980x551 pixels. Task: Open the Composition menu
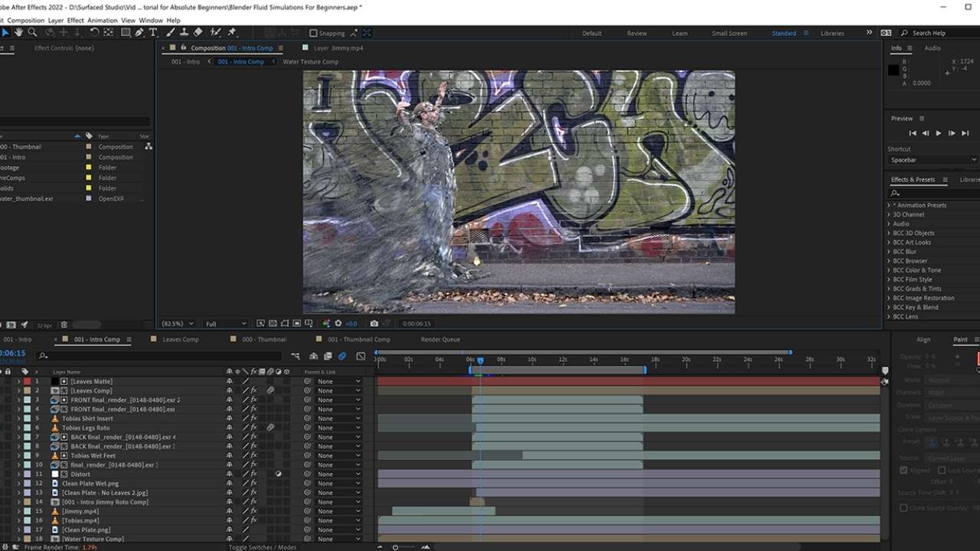[x=25, y=21]
